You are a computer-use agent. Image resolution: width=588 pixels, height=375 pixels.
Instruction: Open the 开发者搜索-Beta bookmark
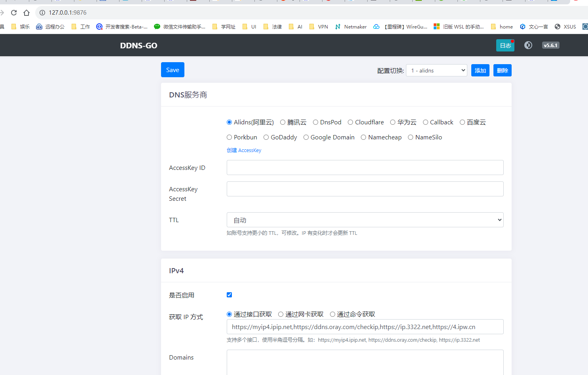122,27
